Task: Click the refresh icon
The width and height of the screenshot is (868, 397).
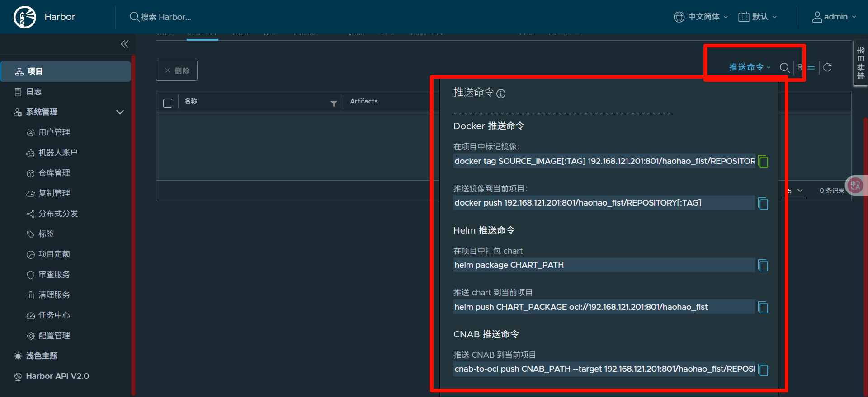Action: tap(828, 67)
